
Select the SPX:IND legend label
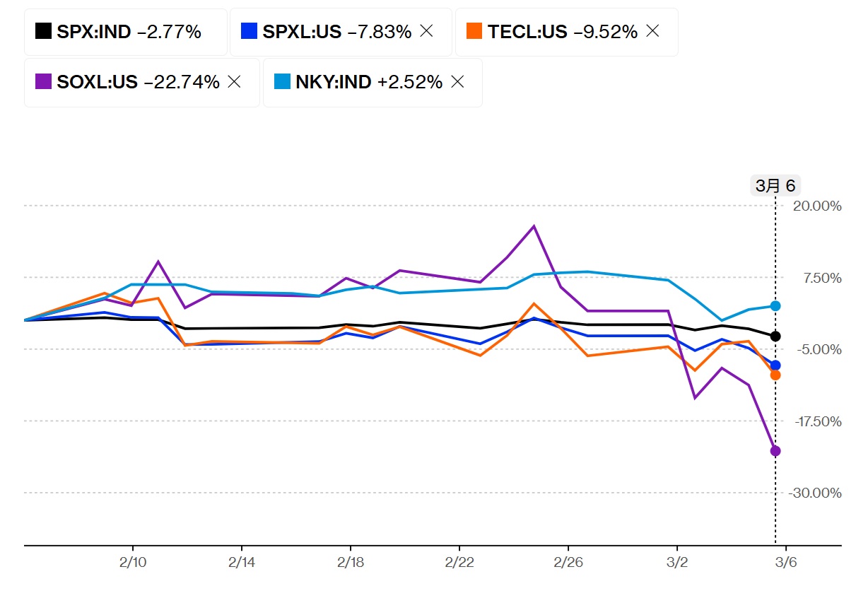coord(94,32)
